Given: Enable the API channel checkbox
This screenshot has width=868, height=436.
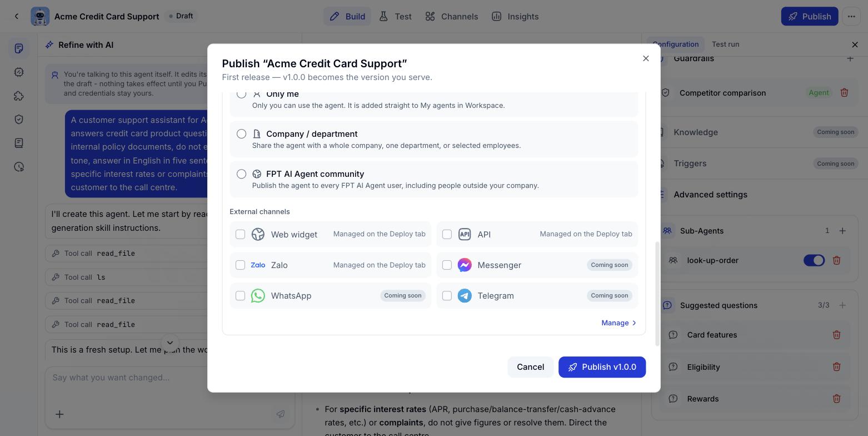Looking at the screenshot, I should tap(447, 234).
